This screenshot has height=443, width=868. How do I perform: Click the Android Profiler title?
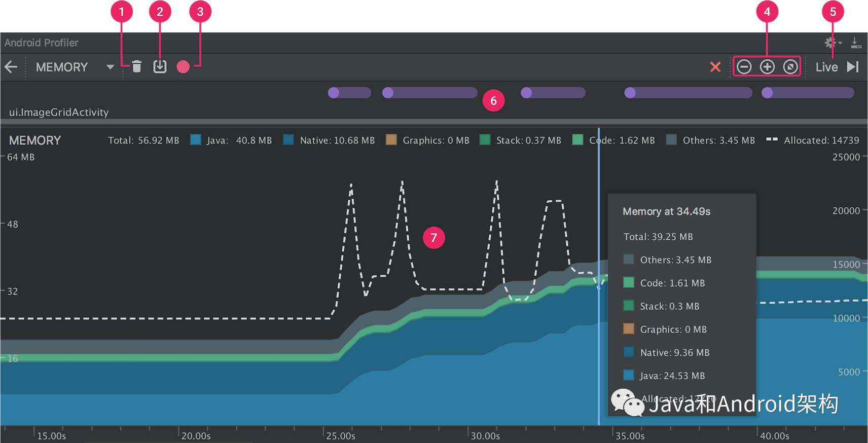point(42,43)
